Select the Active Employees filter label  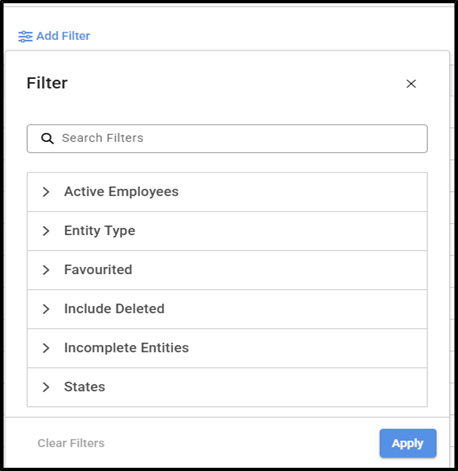click(x=121, y=192)
